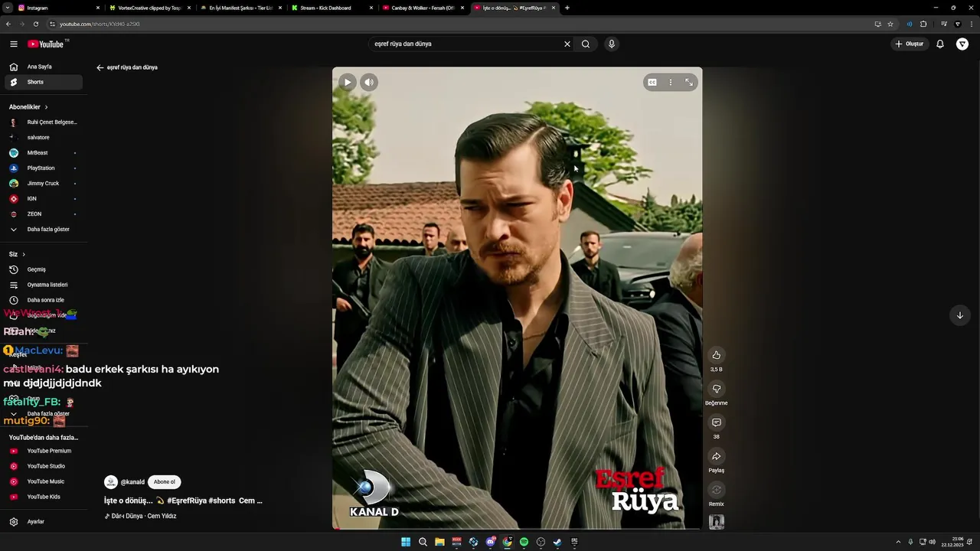The width and height of the screenshot is (980, 551).
Task: Open Jimmy Cruck channel subscription
Action: click(44, 184)
